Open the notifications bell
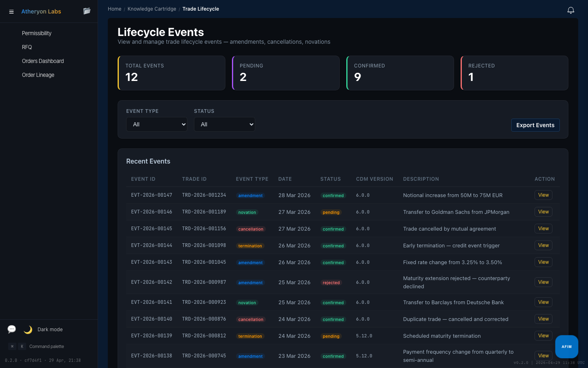This screenshot has height=368, width=588. (571, 10)
